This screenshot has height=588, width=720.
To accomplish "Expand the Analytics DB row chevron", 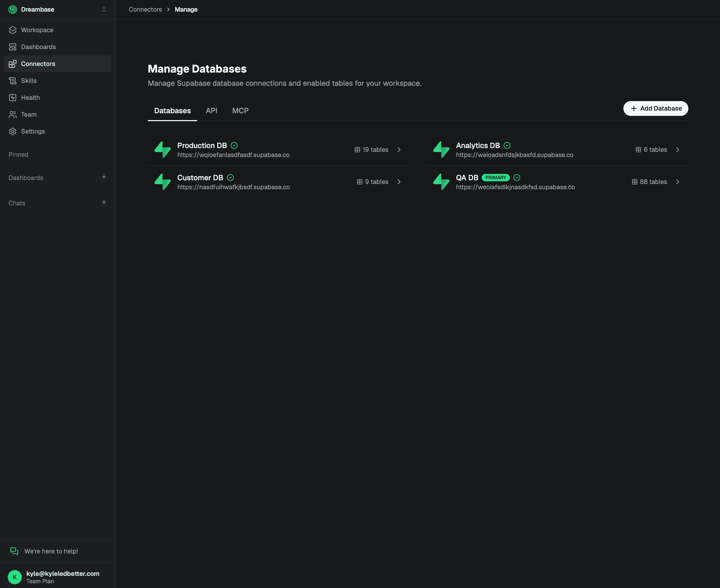I will [x=678, y=150].
